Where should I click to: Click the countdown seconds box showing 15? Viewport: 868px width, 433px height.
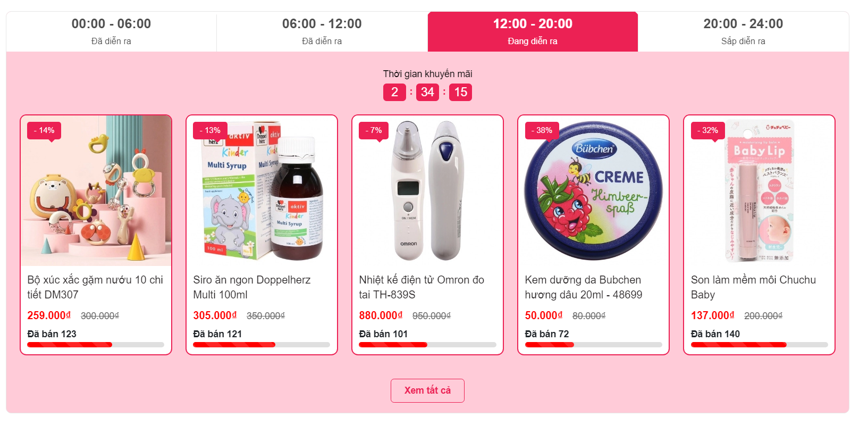click(460, 92)
